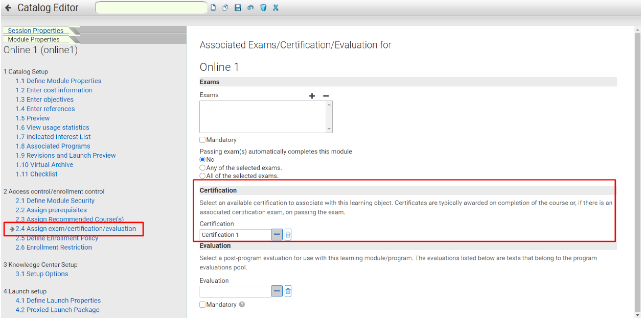The height and width of the screenshot is (321, 644).
Task: Click the '1 Catalog Setup' section label
Action: (26, 72)
